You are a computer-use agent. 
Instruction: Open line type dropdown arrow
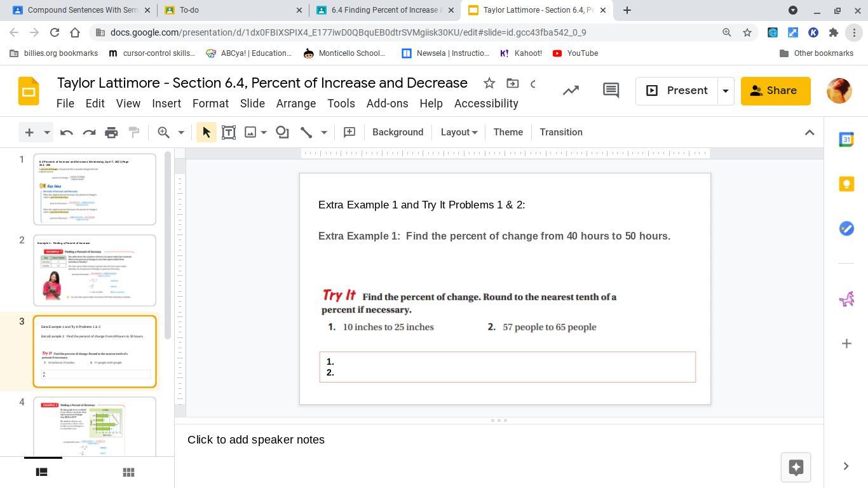pyautogui.click(x=324, y=132)
